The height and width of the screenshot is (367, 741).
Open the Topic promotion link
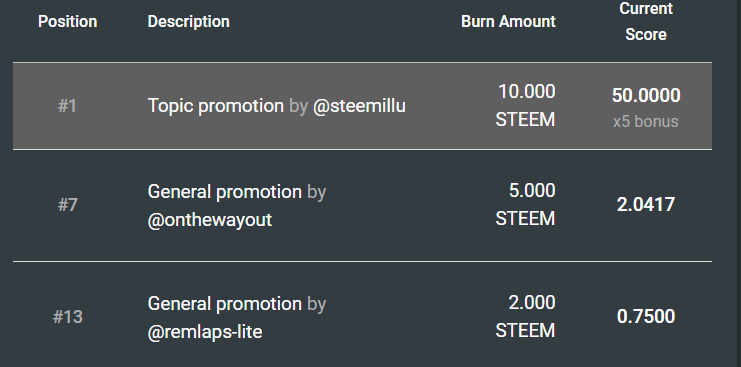(x=215, y=106)
